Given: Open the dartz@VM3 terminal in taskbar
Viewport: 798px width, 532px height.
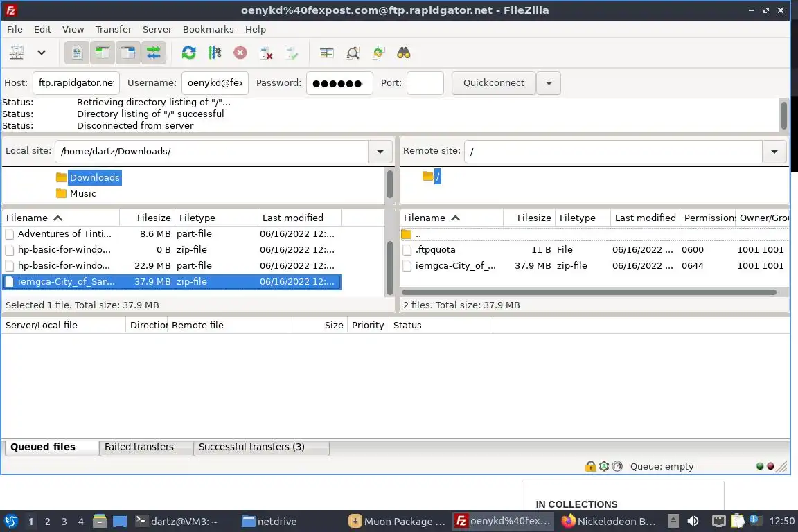Looking at the screenshot, I should click(x=177, y=522).
